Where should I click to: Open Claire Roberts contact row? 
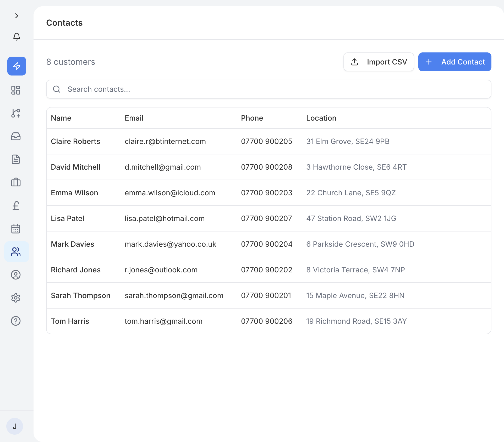click(x=269, y=141)
